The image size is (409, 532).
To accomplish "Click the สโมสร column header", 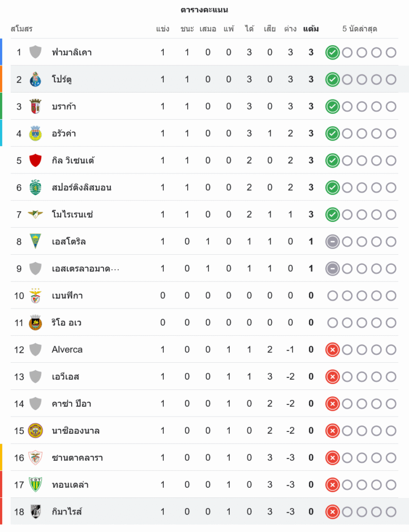I will coord(21,29).
